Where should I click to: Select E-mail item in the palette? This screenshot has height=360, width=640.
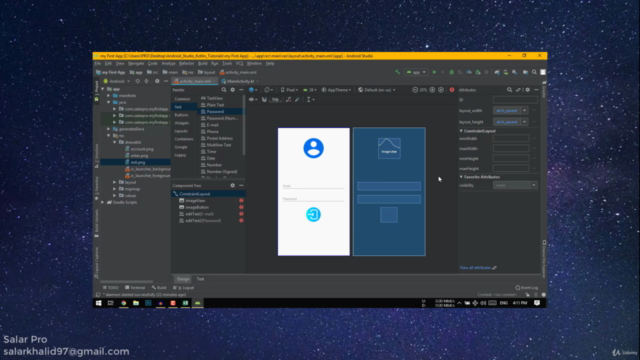click(212, 125)
